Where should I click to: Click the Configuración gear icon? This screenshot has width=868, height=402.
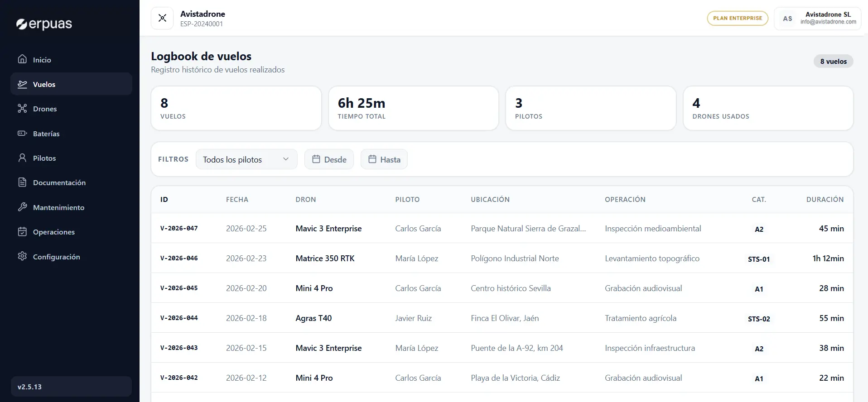point(22,256)
